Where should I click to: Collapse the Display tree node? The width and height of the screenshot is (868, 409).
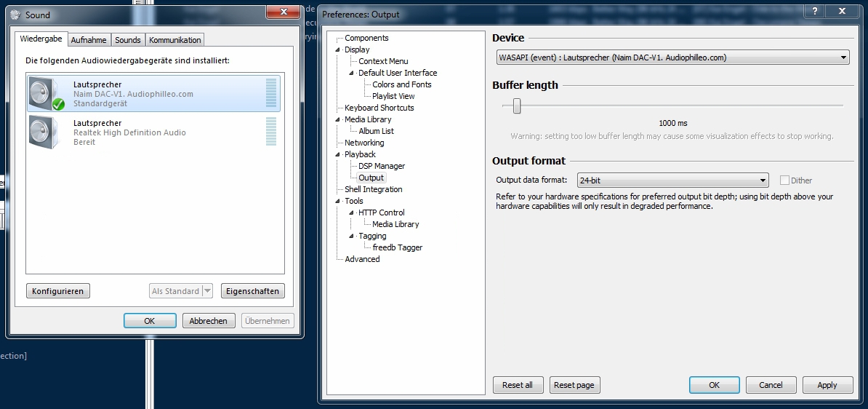[337, 49]
